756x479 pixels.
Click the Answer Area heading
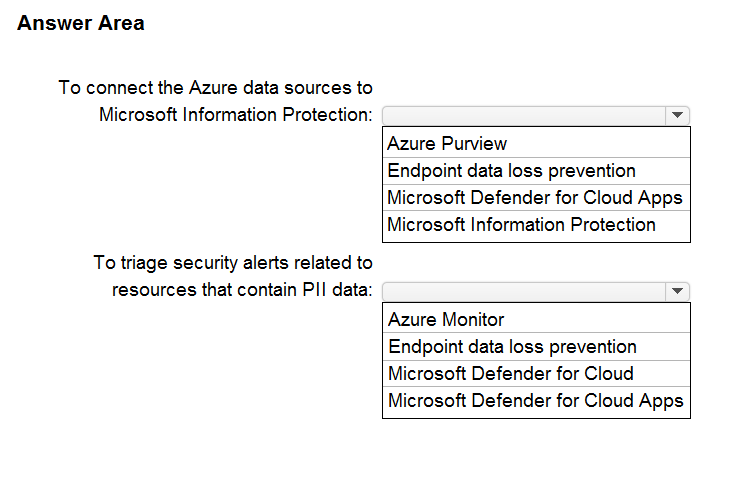81,23
